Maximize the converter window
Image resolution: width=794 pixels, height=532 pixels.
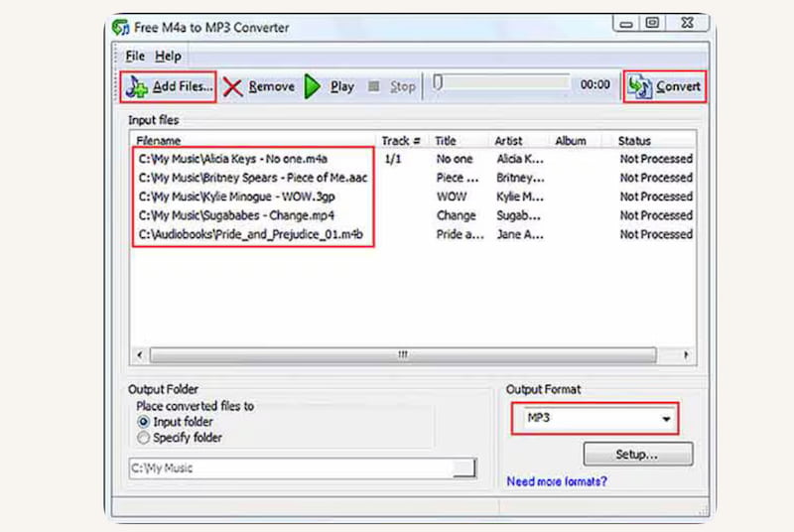[652, 23]
